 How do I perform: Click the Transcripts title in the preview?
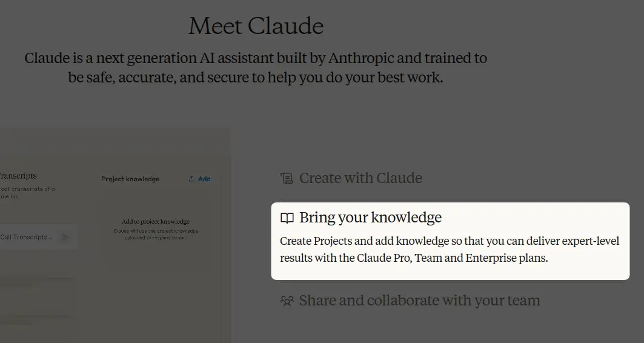click(x=18, y=176)
